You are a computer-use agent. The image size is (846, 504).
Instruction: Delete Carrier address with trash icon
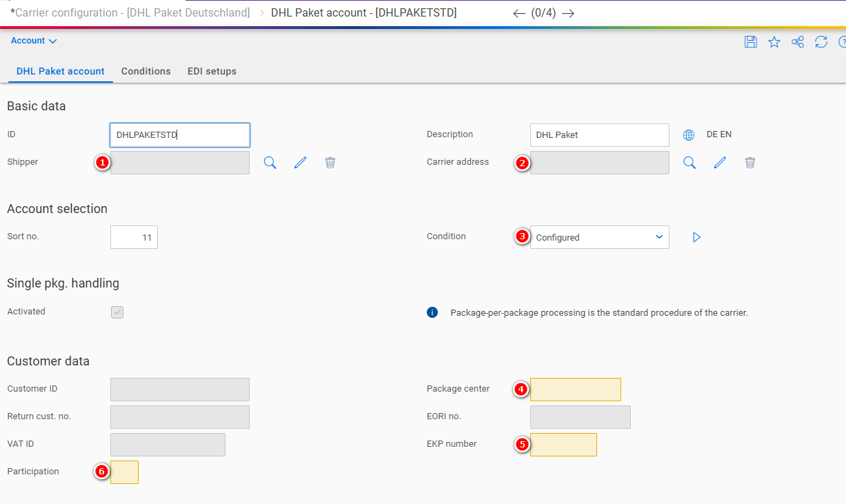pyautogui.click(x=750, y=163)
